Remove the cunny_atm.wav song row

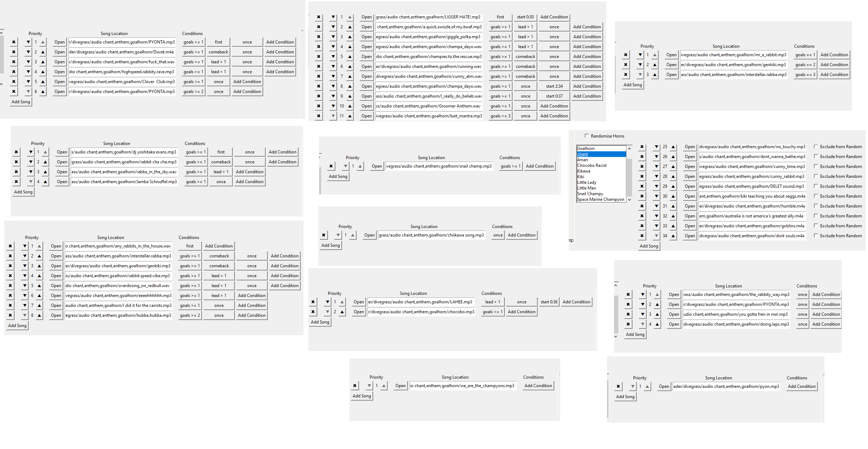tap(319, 76)
